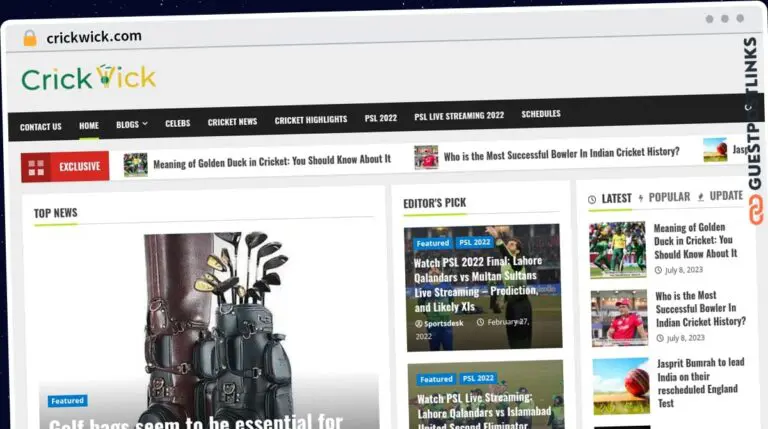The image size is (768, 429).
Task: Click the Featured tag on golf bags post
Action: coord(67,401)
